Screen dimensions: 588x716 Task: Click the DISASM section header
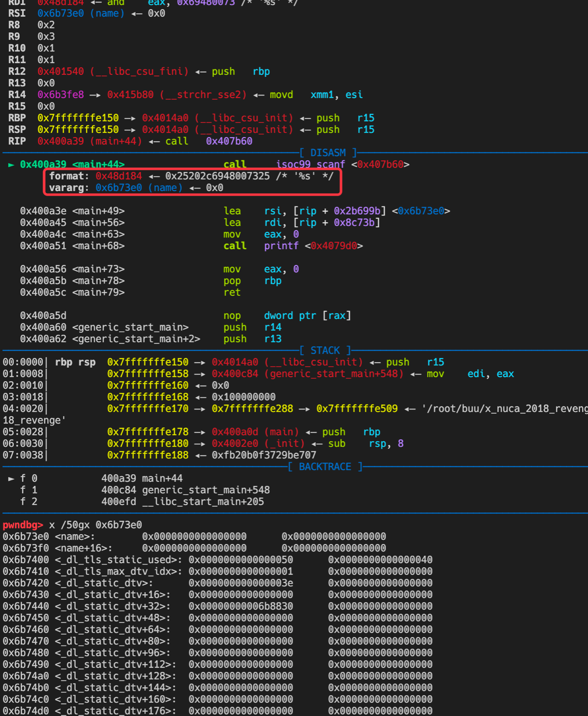[x=328, y=153]
